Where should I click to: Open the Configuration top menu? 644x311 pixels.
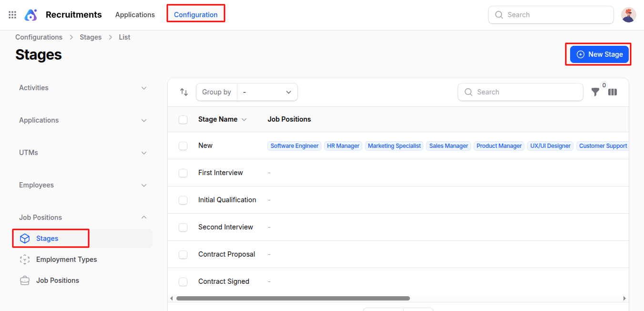[195, 15]
